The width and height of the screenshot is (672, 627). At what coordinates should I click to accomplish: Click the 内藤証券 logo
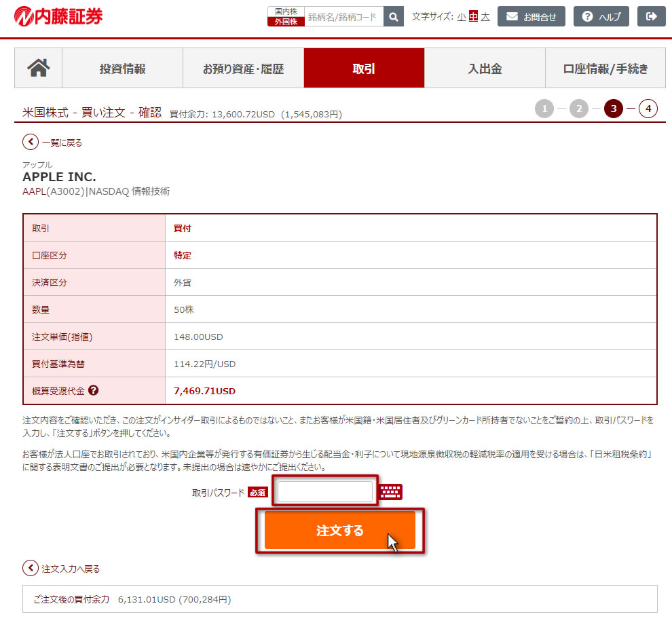(58, 16)
